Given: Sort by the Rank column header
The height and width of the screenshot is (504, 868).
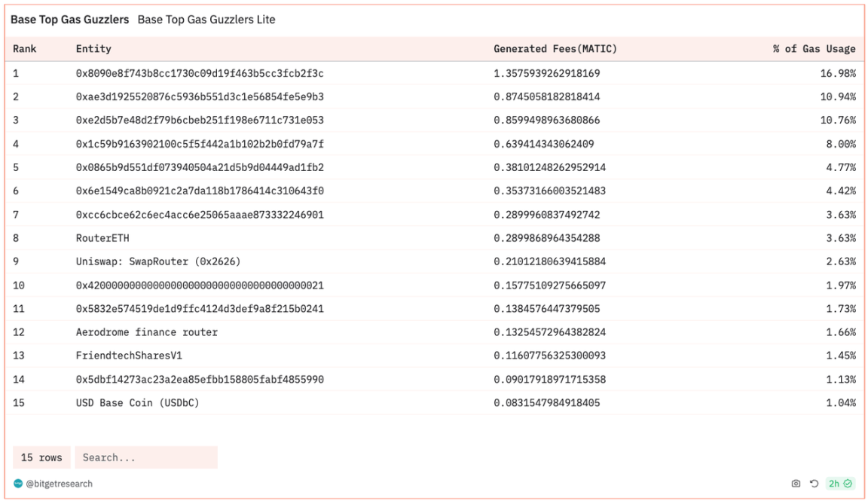Looking at the screenshot, I should [25, 49].
